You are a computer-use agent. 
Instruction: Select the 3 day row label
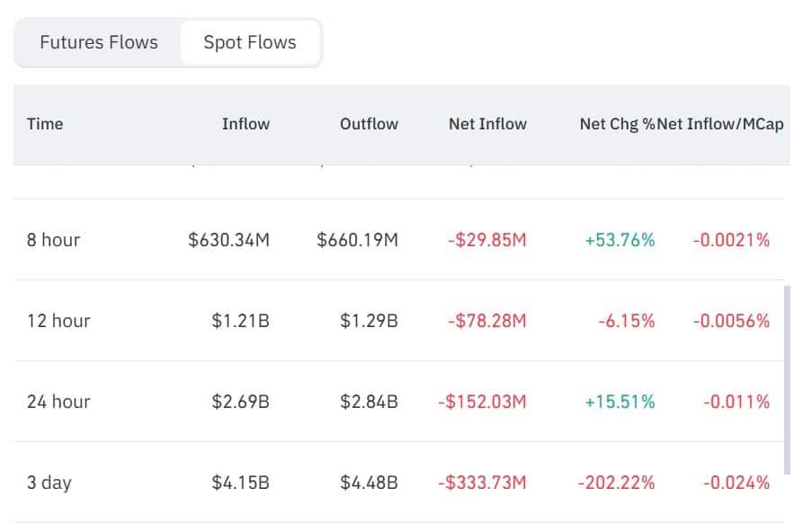[49, 483]
